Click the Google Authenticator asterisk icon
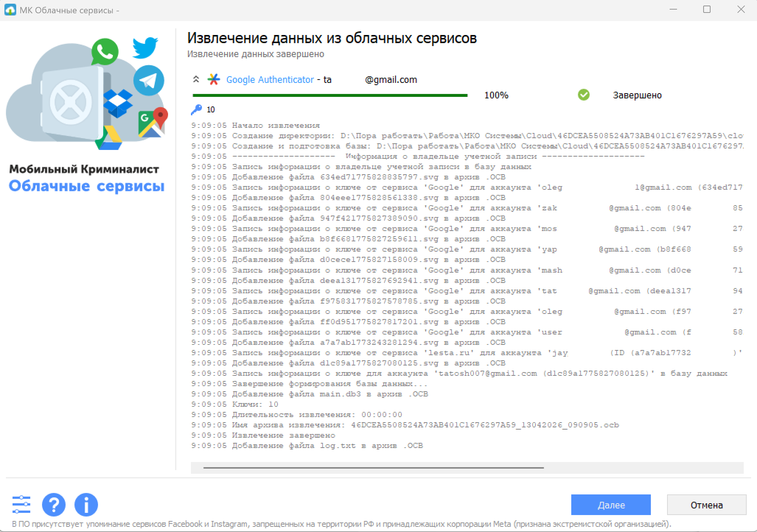This screenshot has height=532, width=757. pyautogui.click(x=214, y=80)
